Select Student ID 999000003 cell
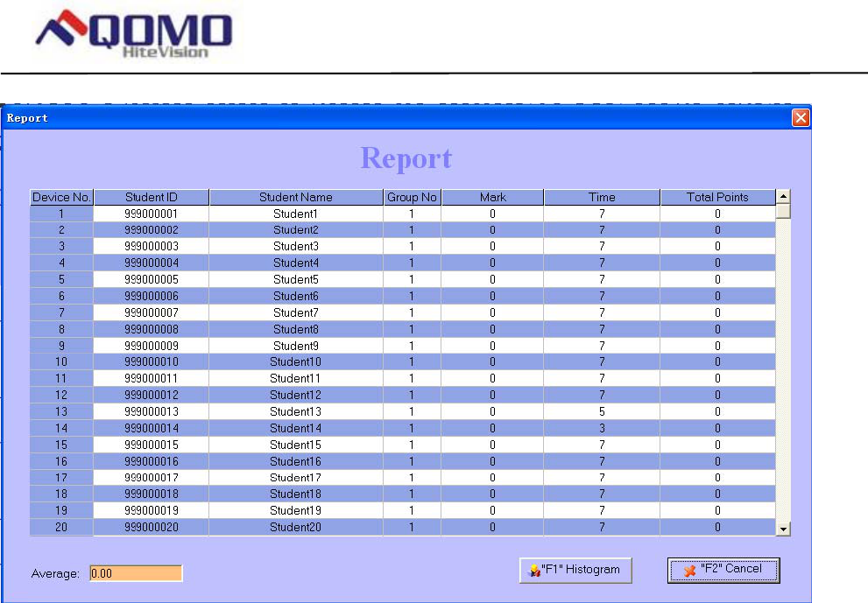This screenshot has width=868, height=603. click(152, 246)
